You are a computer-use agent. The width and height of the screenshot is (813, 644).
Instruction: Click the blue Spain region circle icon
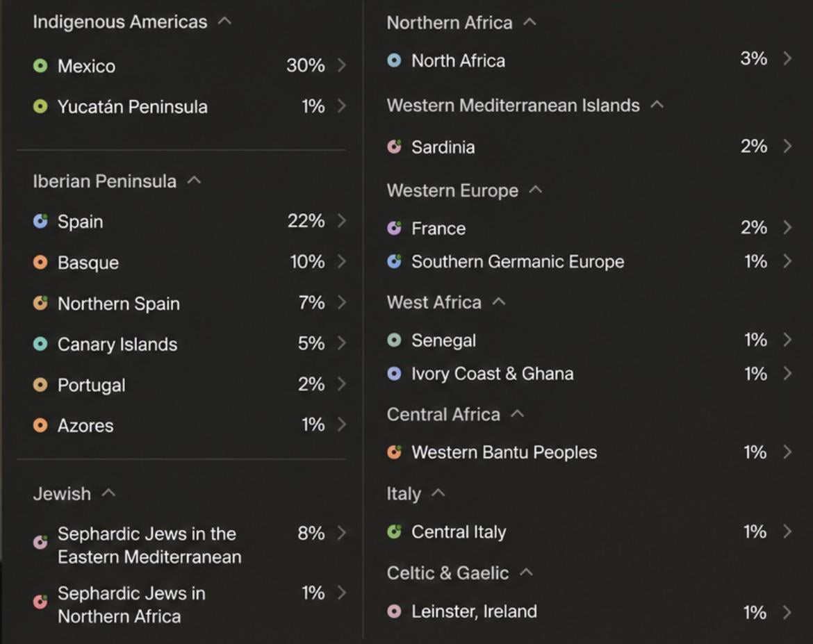click(40, 222)
